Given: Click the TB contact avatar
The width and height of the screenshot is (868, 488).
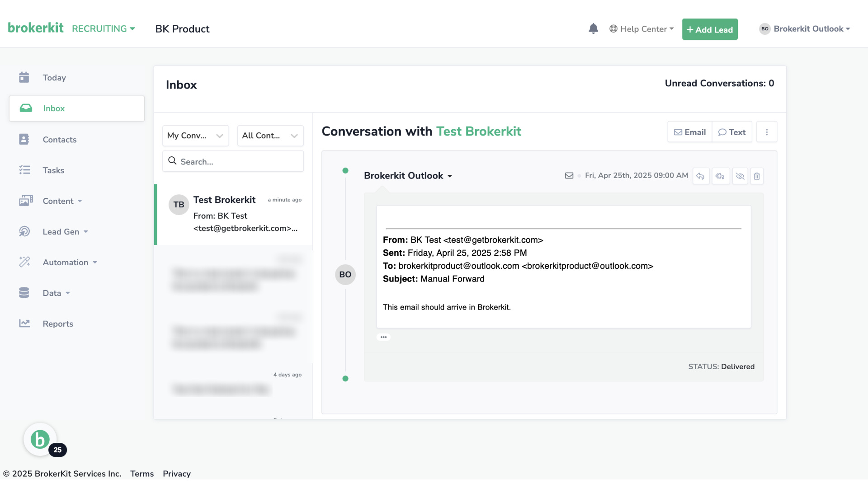Looking at the screenshot, I should click(x=179, y=205).
